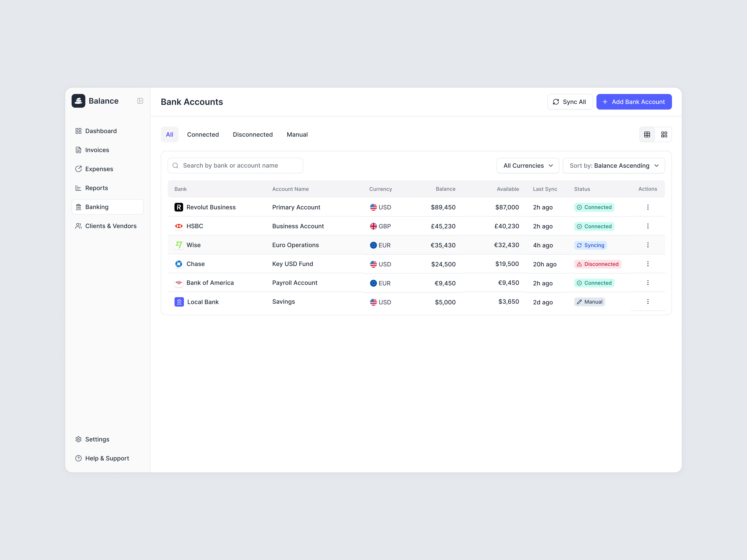Click the Add Bank Account button
Image resolution: width=747 pixels, height=560 pixels.
click(634, 102)
